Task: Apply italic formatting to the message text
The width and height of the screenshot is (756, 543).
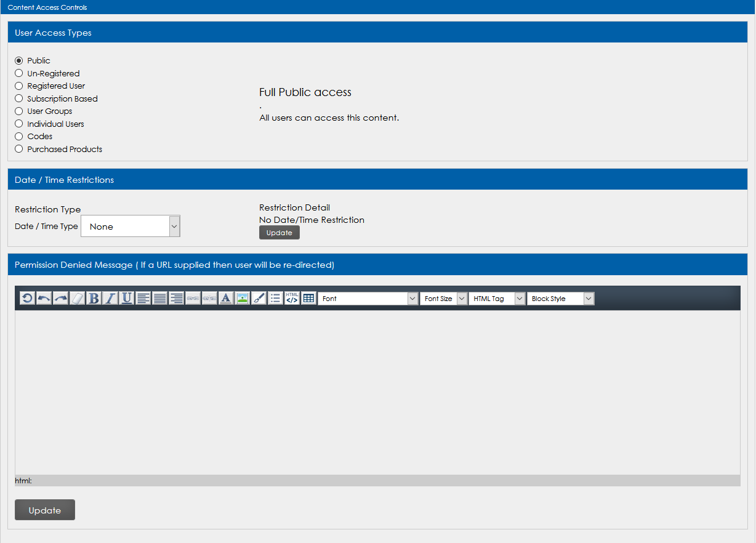Action: tap(110, 298)
